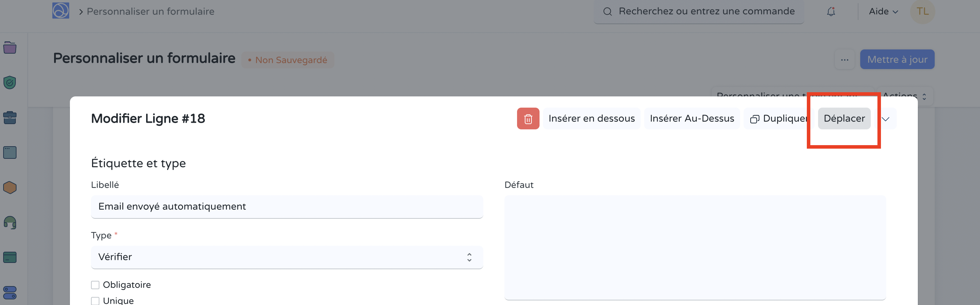Open the window panel sidebar icon

[10, 152]
